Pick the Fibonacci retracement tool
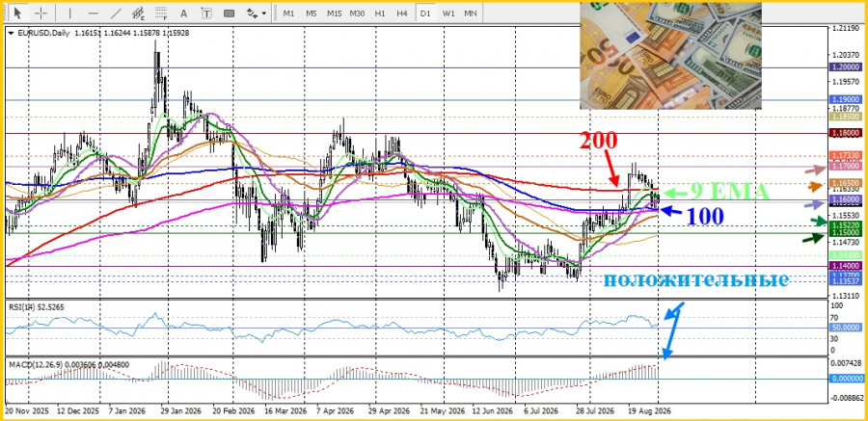Screen dimensions: 868x421 (x=161, y=13)
